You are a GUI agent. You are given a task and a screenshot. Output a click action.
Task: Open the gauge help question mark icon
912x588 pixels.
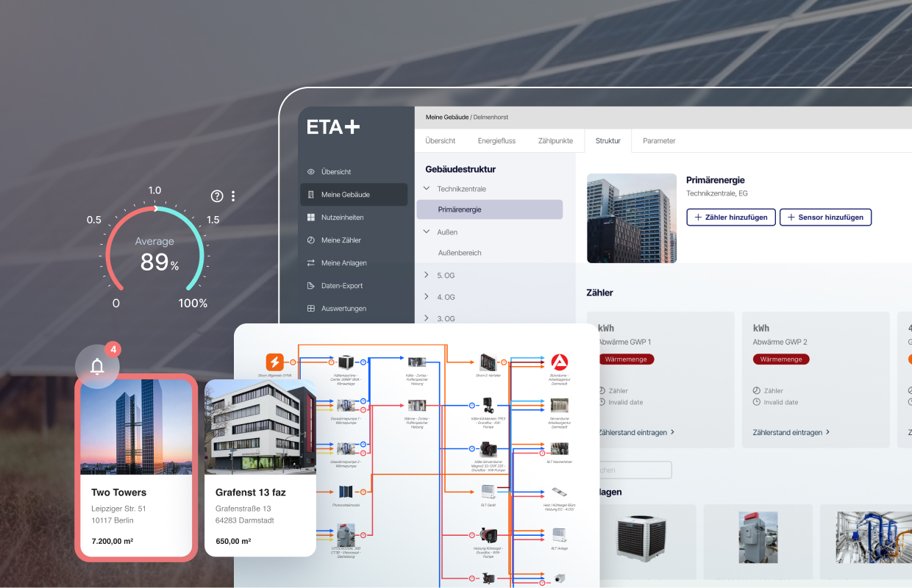tap(217, 196)
